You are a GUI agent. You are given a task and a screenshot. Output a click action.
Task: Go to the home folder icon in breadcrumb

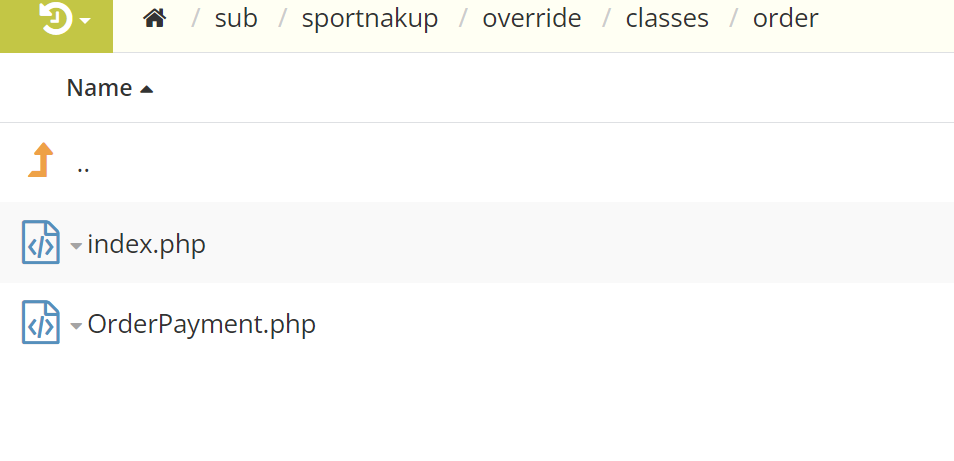point(154,18)
